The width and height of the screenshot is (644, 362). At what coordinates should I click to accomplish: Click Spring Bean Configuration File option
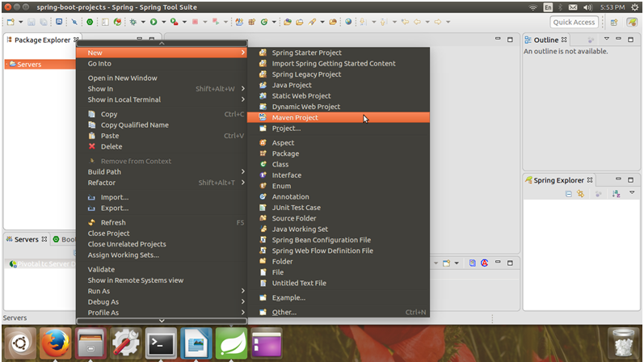(x=321, y=240)
